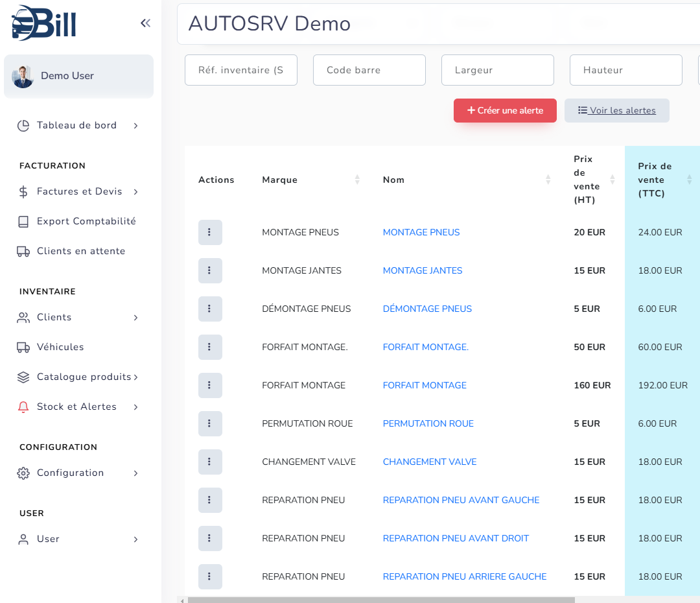The image size is (700, 603).
Task: Open actions menu for FORFAIT MONTAGE. 50 EUR row
Action: point(210,347)
